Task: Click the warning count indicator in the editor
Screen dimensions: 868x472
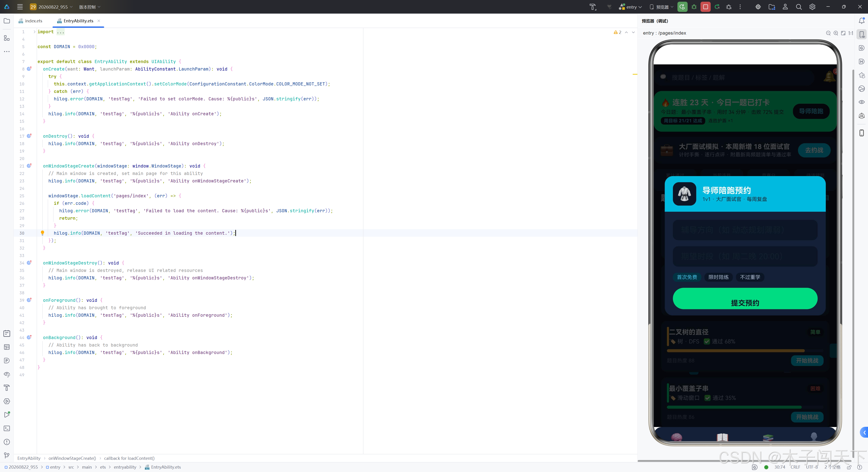Action: [x=617, y=32]
